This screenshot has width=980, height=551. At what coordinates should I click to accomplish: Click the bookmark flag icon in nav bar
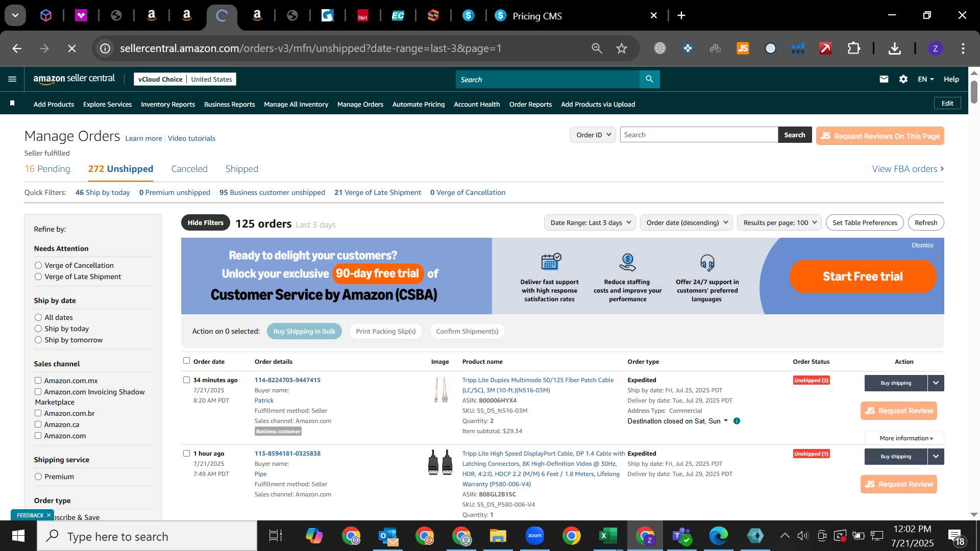click(12, 104)
